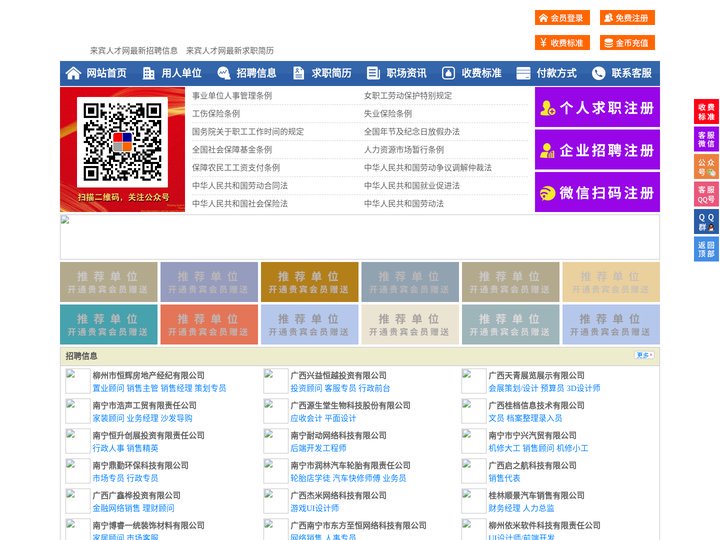Open the 招聘信息 navigation item

point(256,73)
